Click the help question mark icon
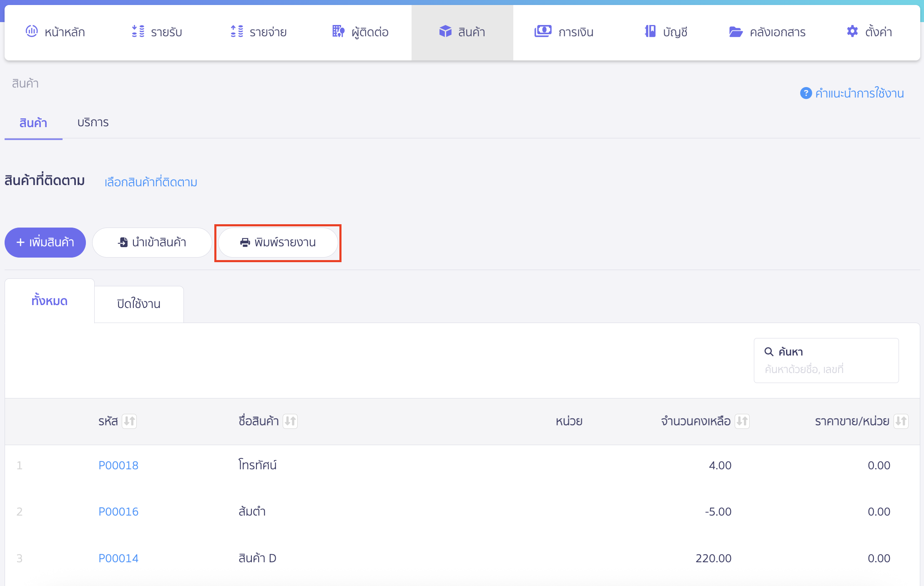Screen dimensions: 924x586 click(806, 93)
